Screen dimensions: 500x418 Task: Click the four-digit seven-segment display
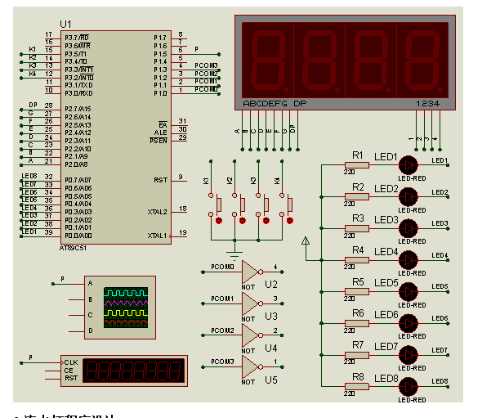[x=345, y=62]
